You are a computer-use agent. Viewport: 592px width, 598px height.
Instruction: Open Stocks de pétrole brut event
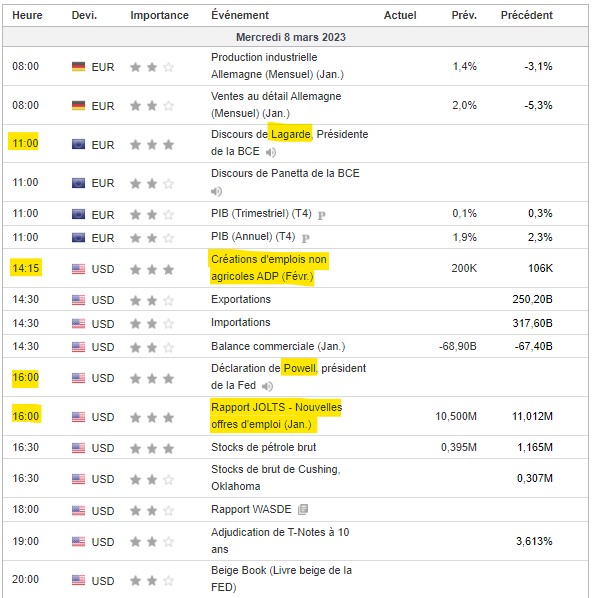click(x=264, y=447)
